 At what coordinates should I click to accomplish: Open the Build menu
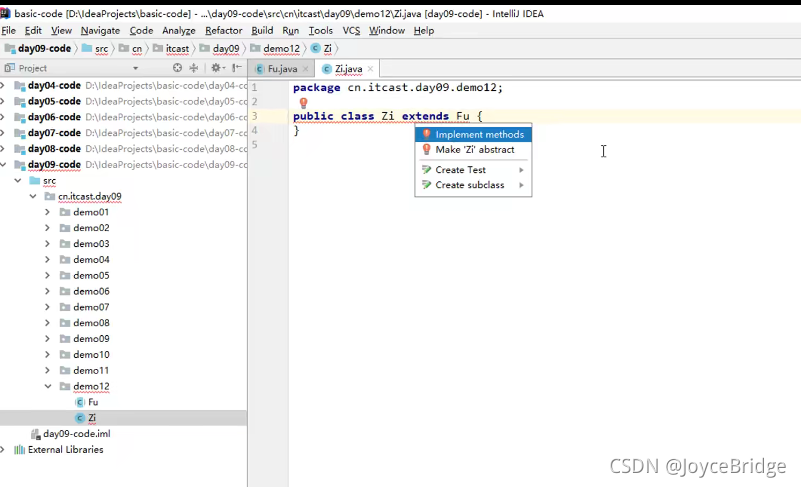coord(262,31)
